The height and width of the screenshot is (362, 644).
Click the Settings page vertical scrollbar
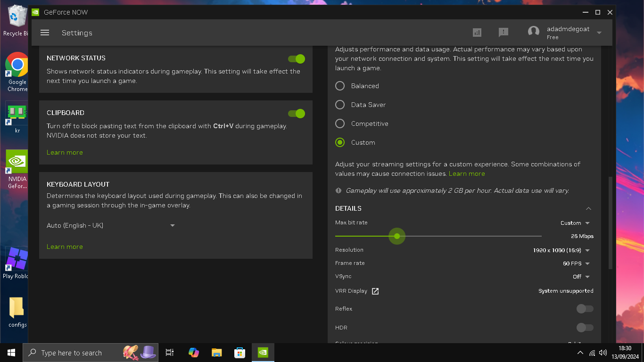611,222
